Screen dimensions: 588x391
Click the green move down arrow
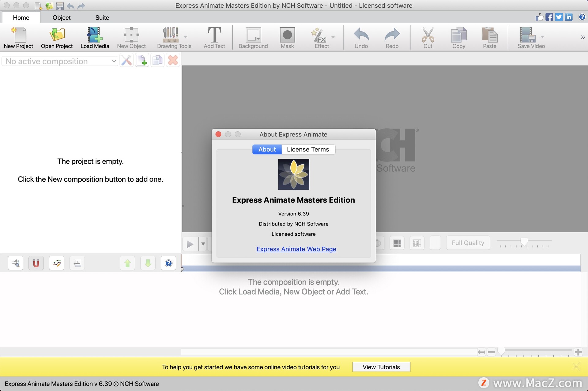pyautogui.click(x=148, y=263)
